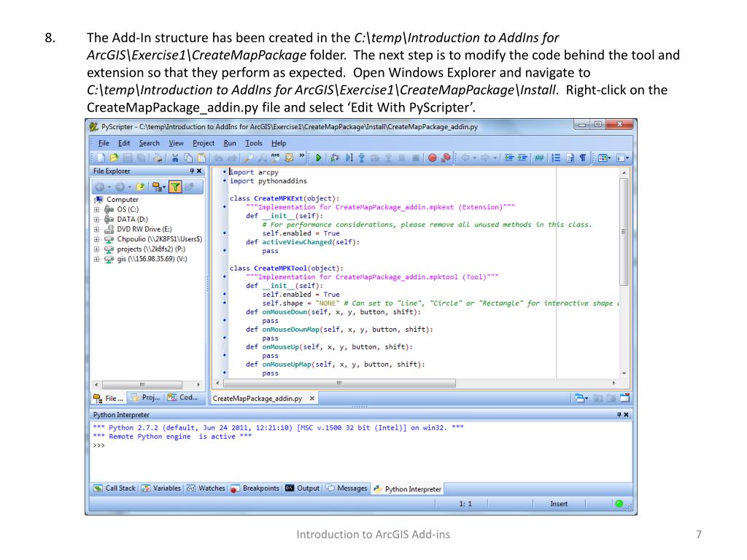Click the first indent block icon

508,157
